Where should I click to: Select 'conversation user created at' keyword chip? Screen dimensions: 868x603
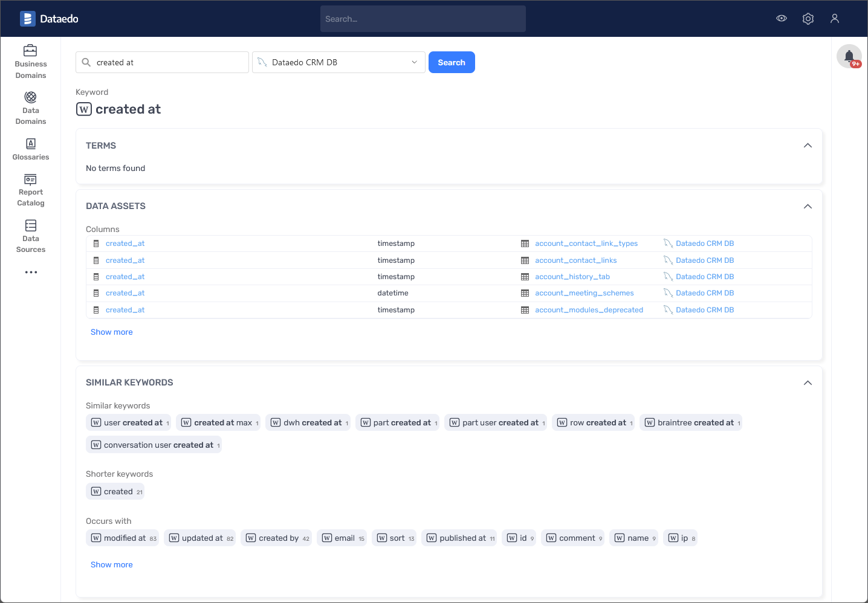(154, 445)
